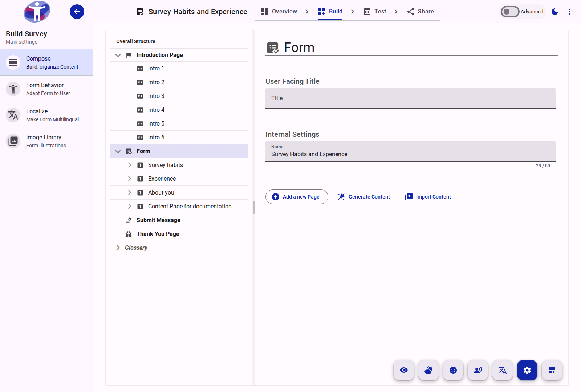
Task: Toggle dark mode moon icon
Action: click(555, 12)
